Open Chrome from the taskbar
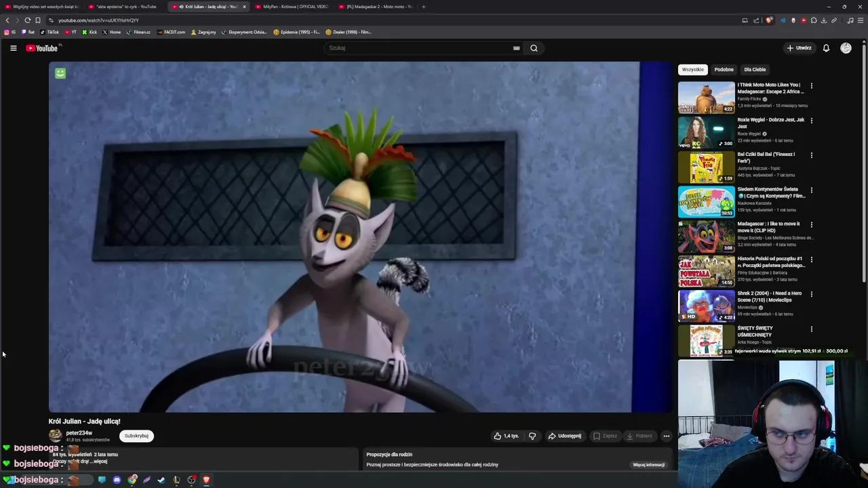The height and width of the screenshot is (488, 868). 132,480
